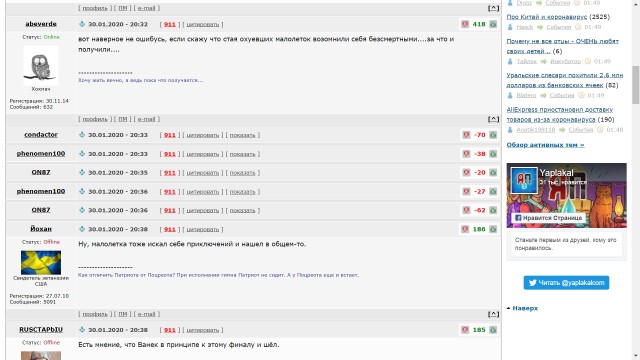Open topic 'Уральские слесари похитили 2,6 млн'
This screenshot has height=360, width=640.
point(565,80)
